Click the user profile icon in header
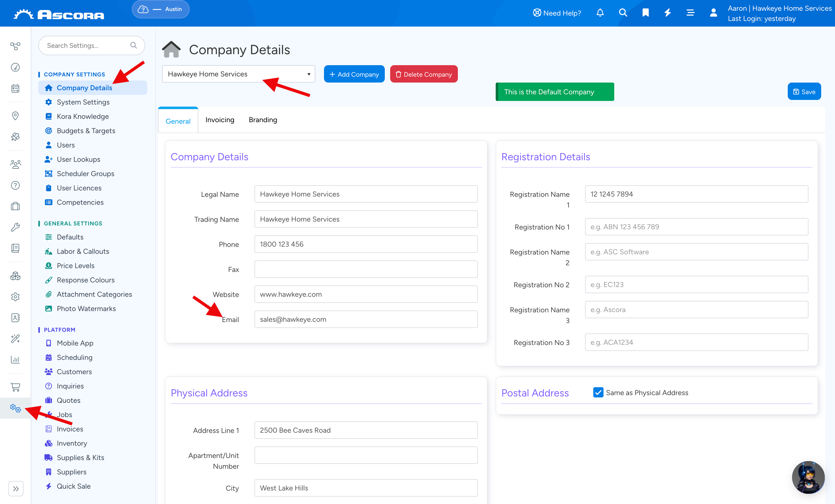The width and height of the screenshot is (835, 504). (x=713, y=13)
